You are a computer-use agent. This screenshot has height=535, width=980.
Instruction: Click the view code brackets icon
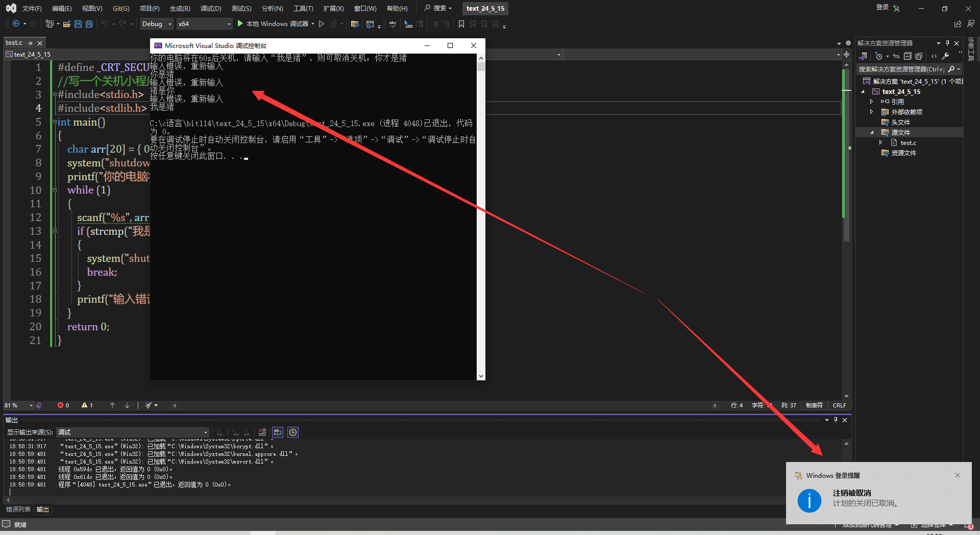coord(934,56)
